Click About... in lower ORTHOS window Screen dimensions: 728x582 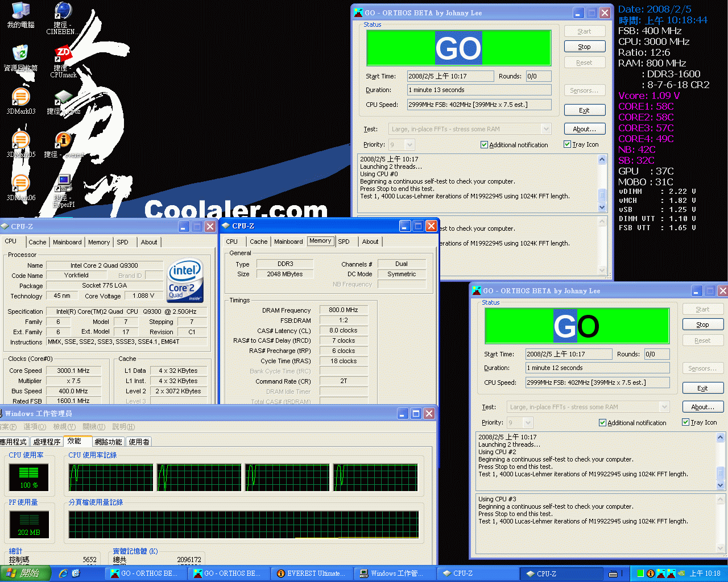(x=703, y=407)
